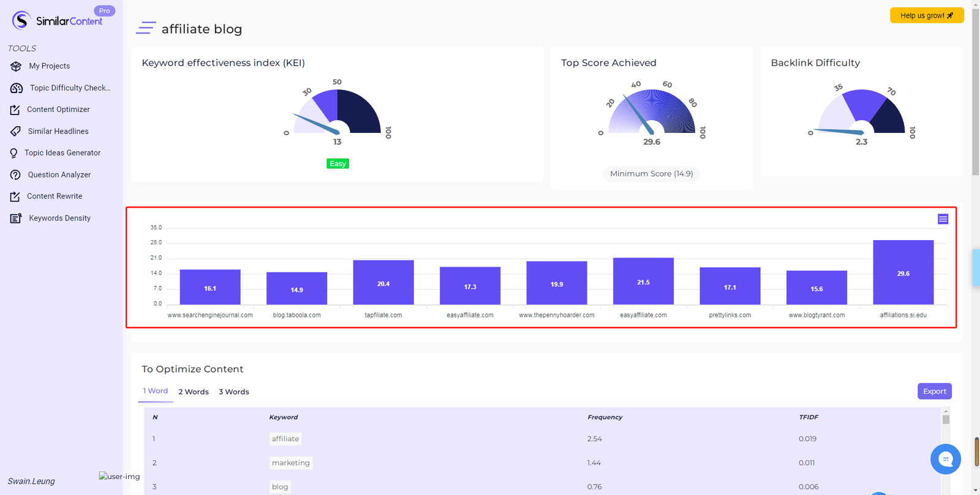Click the TFIDF value 0.011

coord(807,463)
